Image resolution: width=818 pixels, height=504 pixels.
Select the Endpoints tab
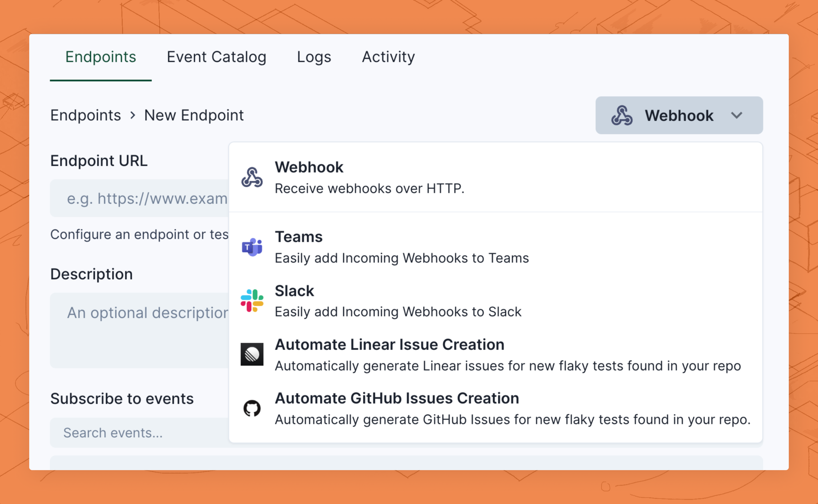101,57
